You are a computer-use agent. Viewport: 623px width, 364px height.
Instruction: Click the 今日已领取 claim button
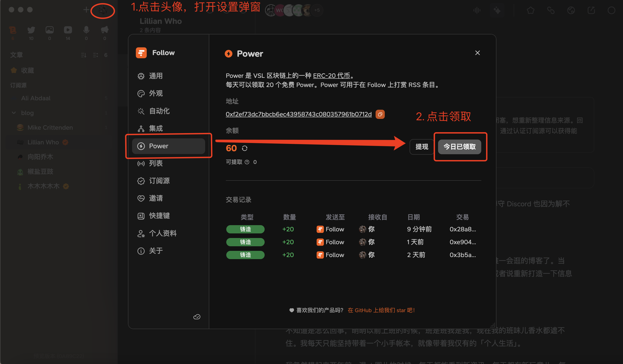point(459,147)
